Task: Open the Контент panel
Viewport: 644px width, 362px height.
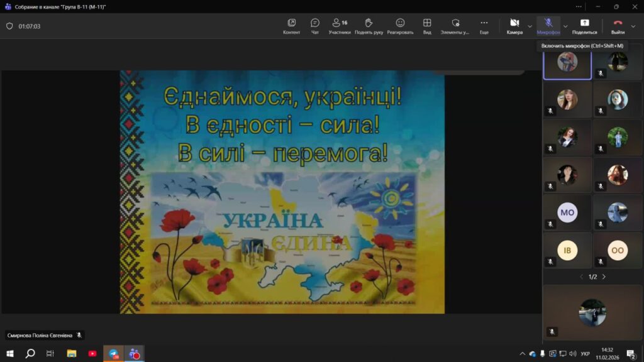Action: coord(291,26)
